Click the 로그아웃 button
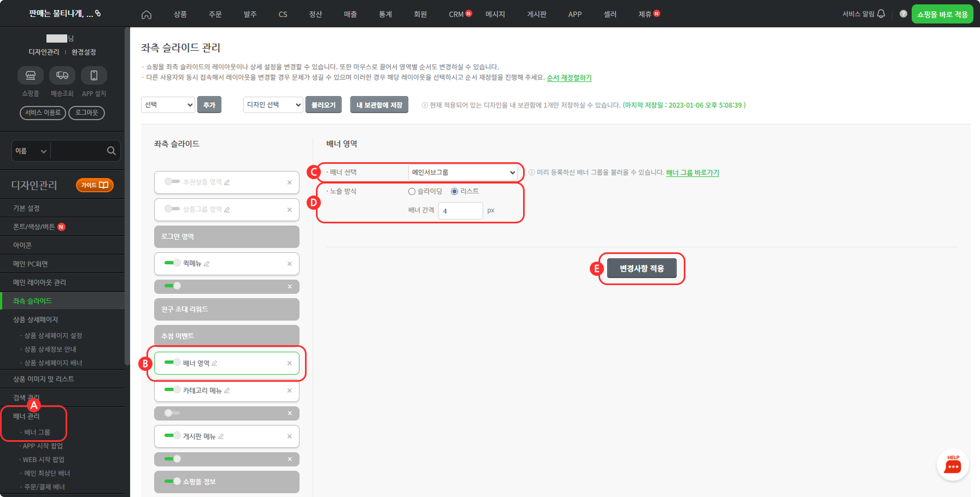The height and width of the screenshot is (497, 980). (86, 113)
